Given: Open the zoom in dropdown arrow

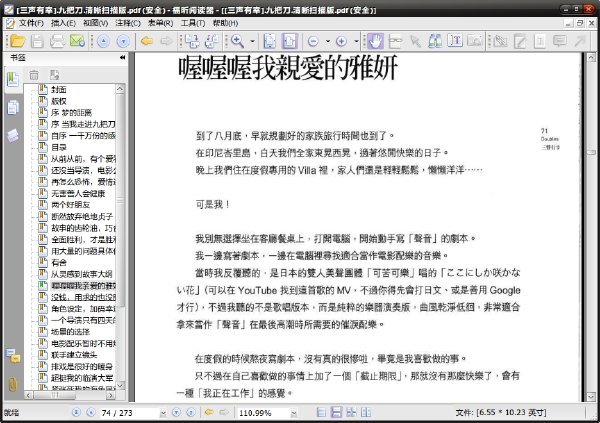Looking at the screenshot, I should (x=356, y=41).
